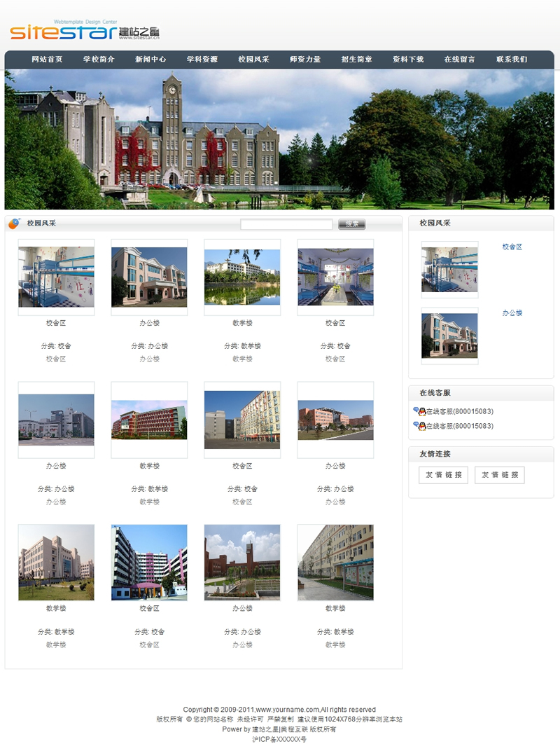Click the search input field
This screenshot has height=744, width=560.
pos(286,224)
